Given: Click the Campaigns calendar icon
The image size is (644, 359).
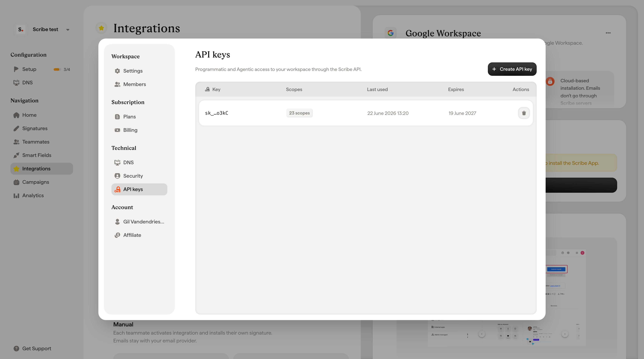Looking at the screenshot, I should pos(16,182).
